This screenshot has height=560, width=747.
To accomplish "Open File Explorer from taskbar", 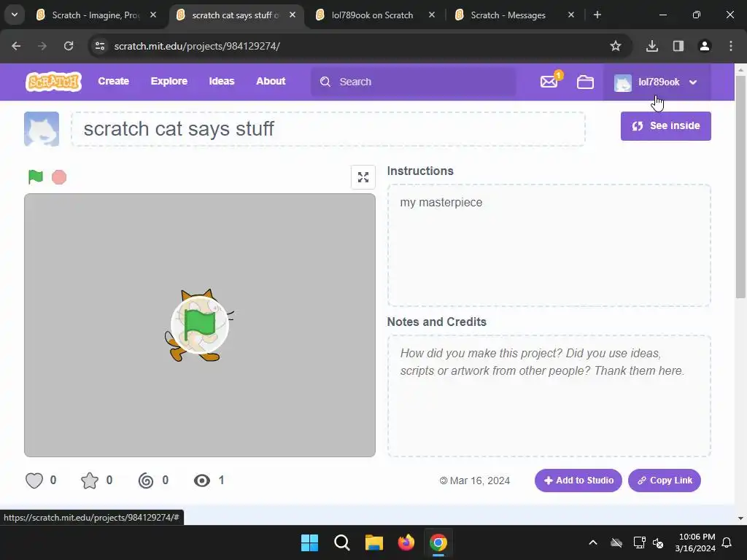I will (374, 542).
